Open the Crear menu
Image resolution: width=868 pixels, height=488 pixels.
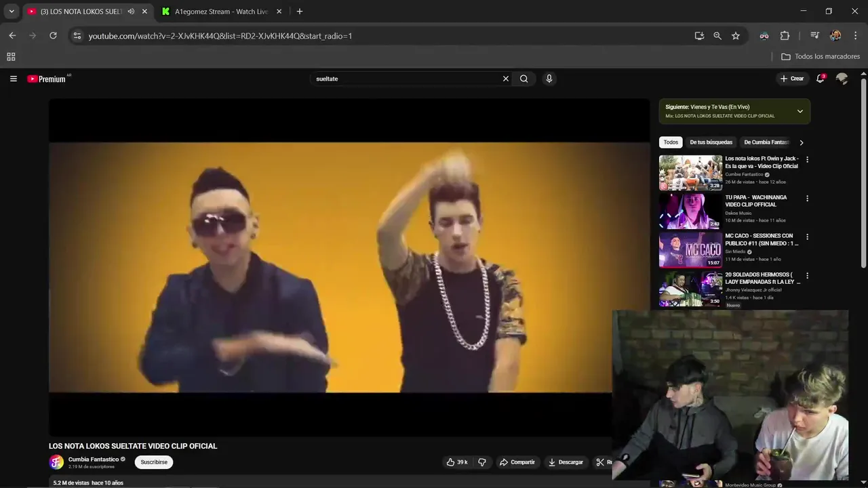(791, 79)
